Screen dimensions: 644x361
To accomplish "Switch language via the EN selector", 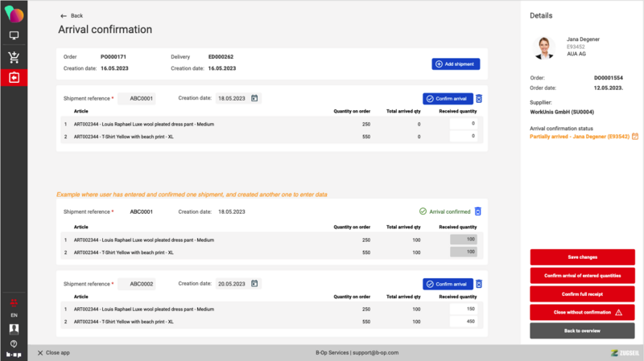I will (14, 315).
